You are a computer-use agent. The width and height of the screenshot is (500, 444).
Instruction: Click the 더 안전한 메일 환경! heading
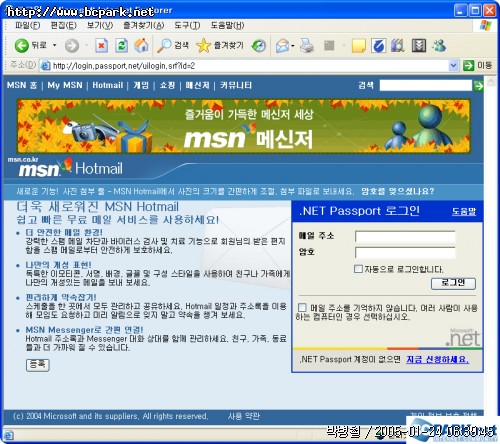click(64, 232)
